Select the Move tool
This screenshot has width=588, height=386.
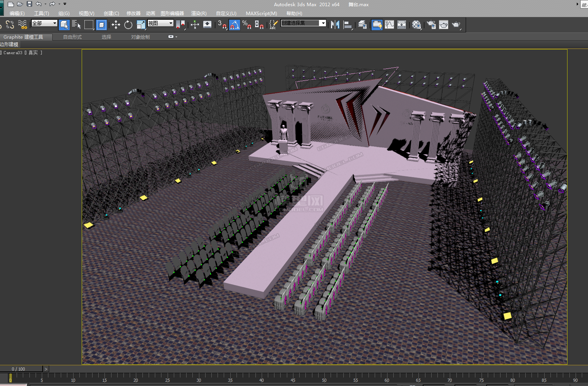pyautogui.click(x=116, y=25)
